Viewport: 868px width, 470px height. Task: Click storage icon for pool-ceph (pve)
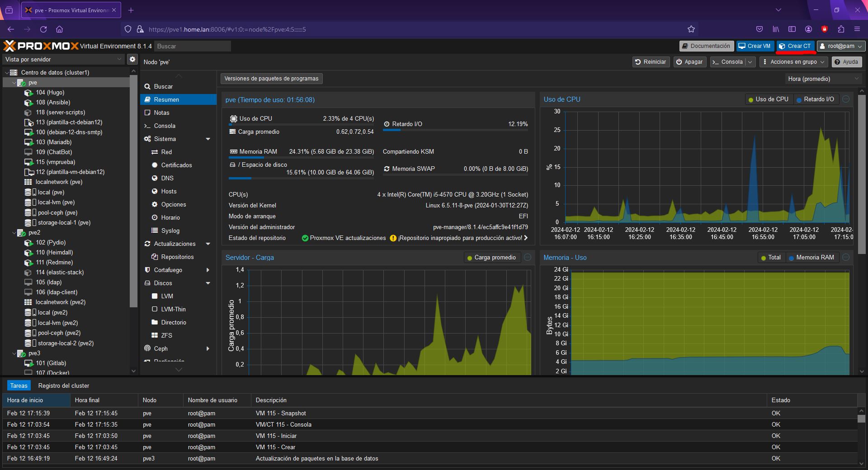(30, 212)
